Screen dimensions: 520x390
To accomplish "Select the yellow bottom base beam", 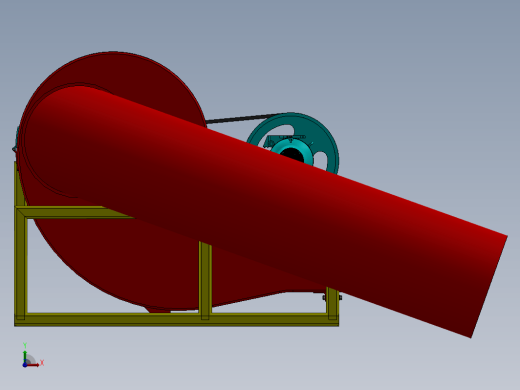I will tap(177, 320).
